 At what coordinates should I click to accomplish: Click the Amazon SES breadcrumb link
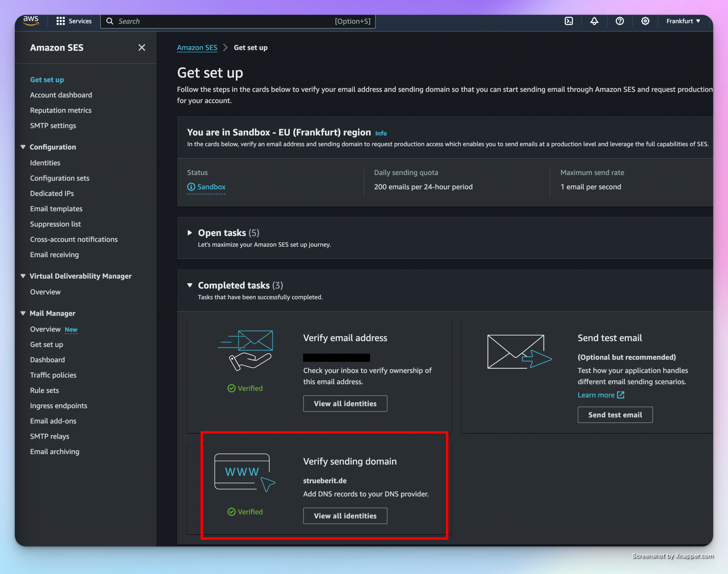tap(197, 48)
